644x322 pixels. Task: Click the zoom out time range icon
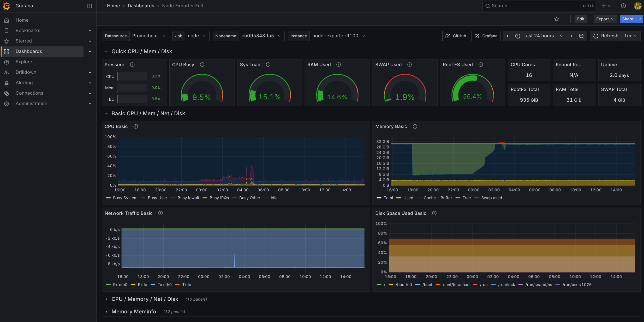(x=581, y=36)
